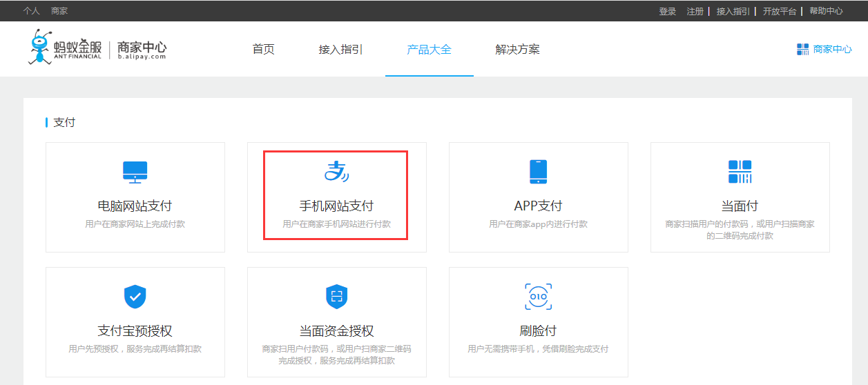Click the 当面付 title

coord(740,206)
